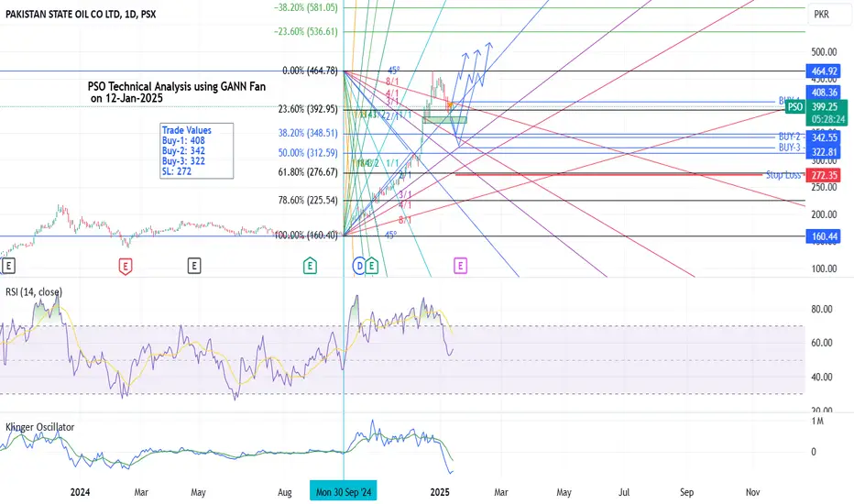
Task: Click the 40.00 RSI axis value
Action: point(822,377)
